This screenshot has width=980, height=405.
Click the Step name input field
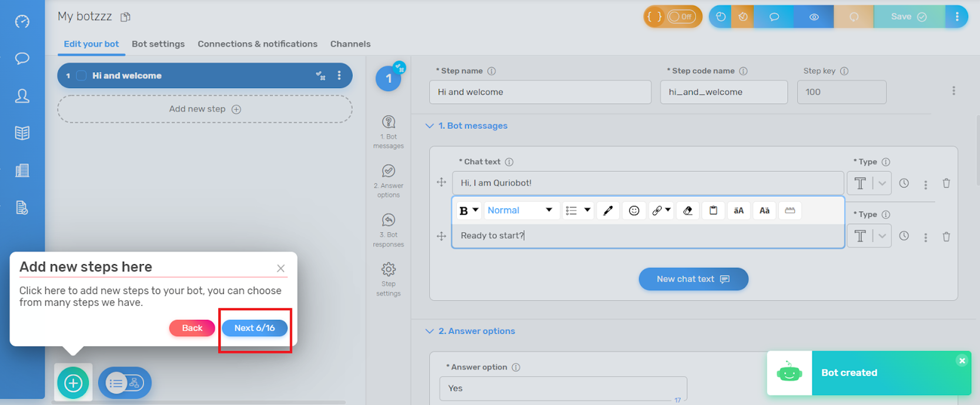(x=540, y=92)
